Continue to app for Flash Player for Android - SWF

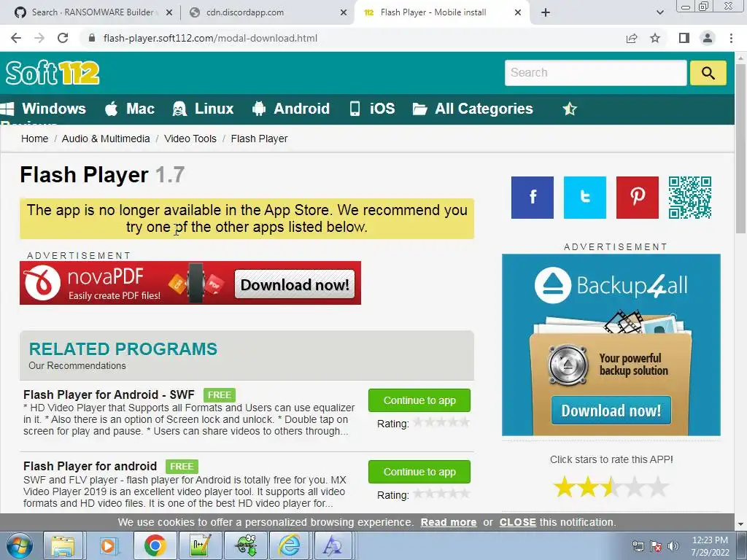click(419, 400)
